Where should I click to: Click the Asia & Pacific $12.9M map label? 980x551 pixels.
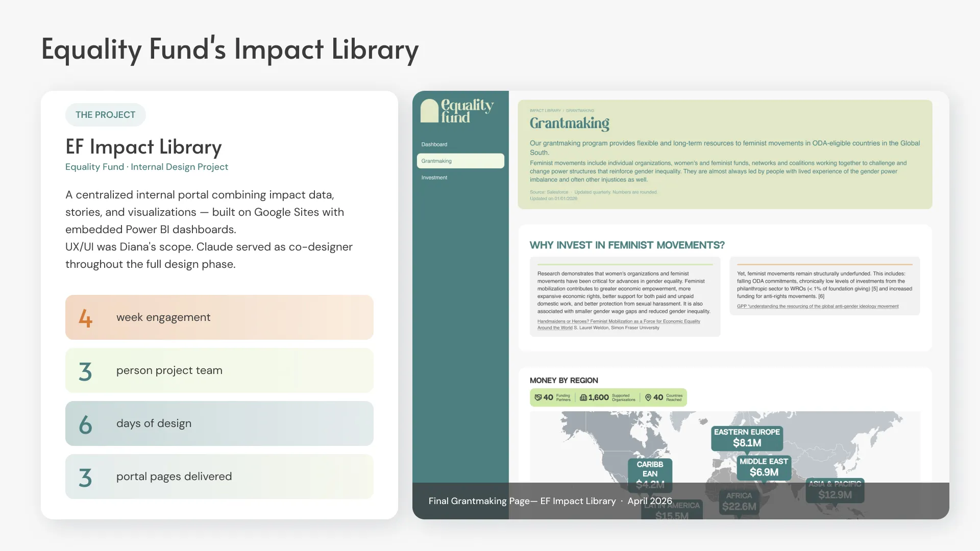coord(835,490)
